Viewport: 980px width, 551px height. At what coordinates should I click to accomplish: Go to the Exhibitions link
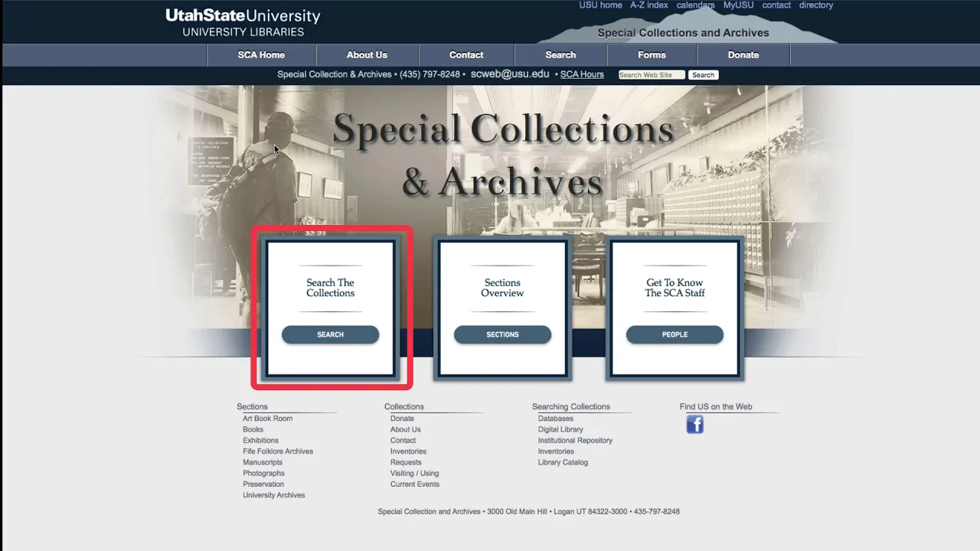tap(260, 441)
